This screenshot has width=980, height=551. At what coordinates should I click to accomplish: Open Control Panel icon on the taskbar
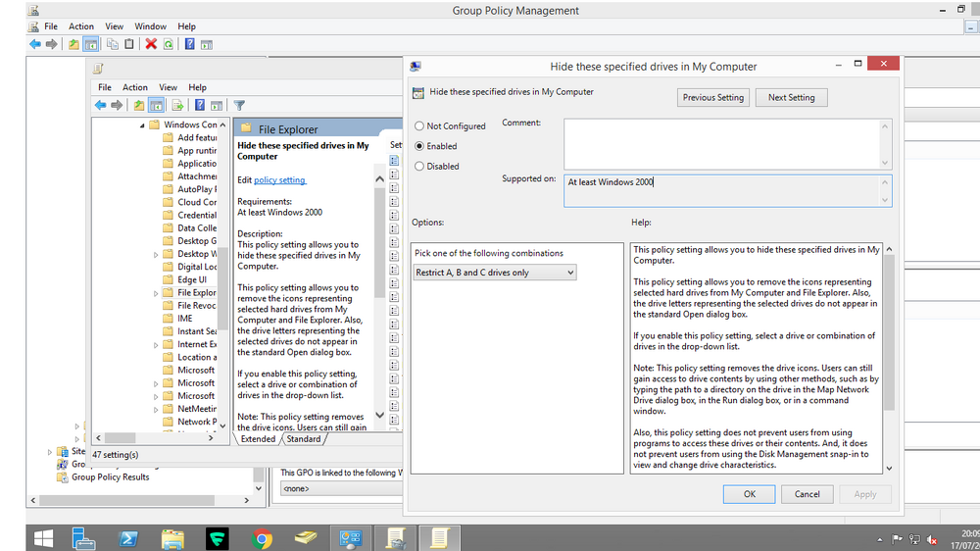(x=350, y=538)
